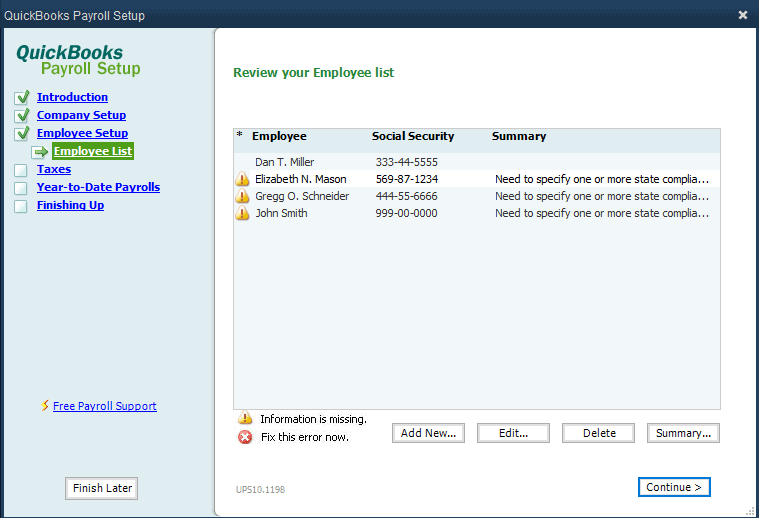Go to the Finishing Up step
The width and height of the screenshot is (759, 518).
click(x=71, y=205)
